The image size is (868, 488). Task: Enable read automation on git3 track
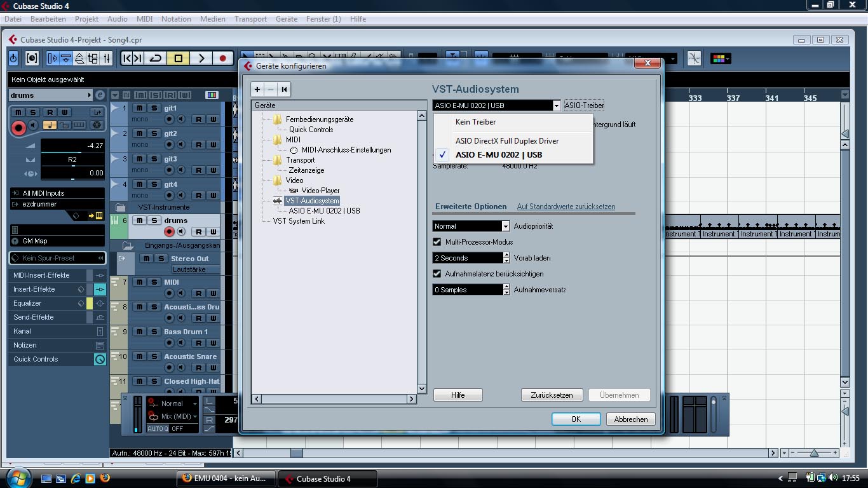coord(198,170)
